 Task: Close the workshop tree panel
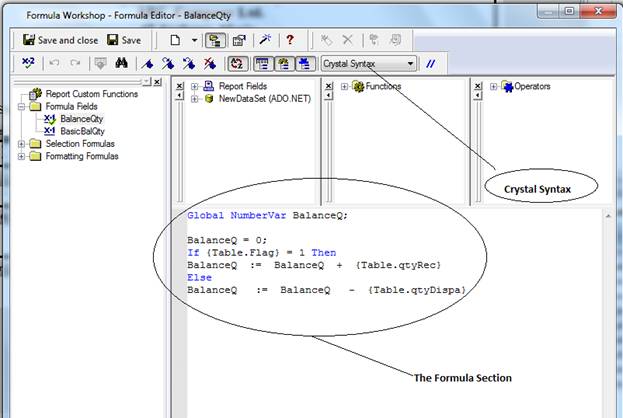(157, 82)
